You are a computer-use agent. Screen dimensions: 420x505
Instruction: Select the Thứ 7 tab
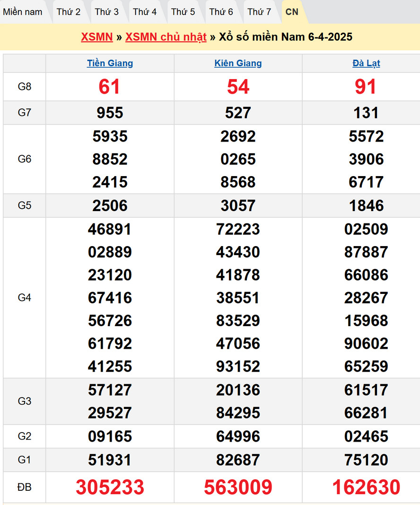pos(259,12)
